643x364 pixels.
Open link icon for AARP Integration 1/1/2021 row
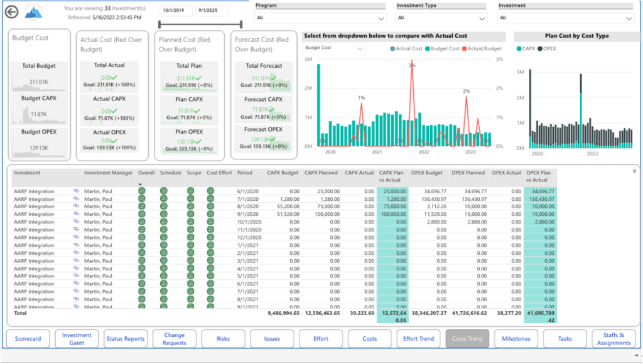click(x=76, y=245)
